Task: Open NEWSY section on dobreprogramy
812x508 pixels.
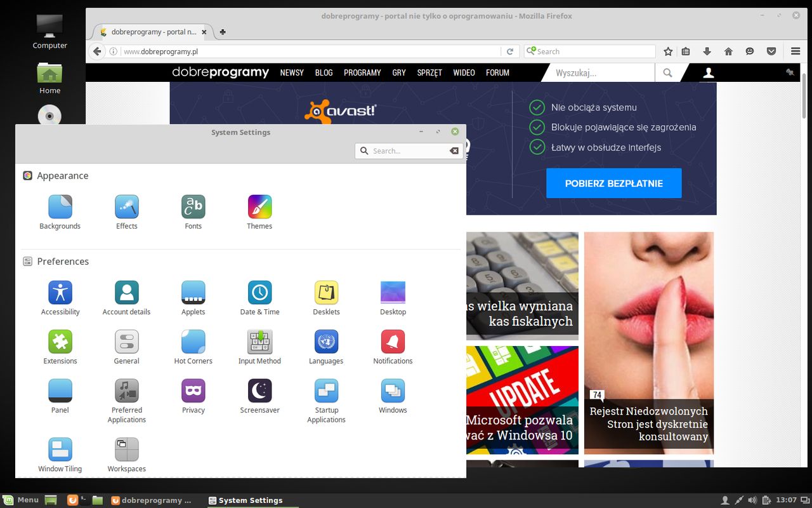Action: [292, 72]
